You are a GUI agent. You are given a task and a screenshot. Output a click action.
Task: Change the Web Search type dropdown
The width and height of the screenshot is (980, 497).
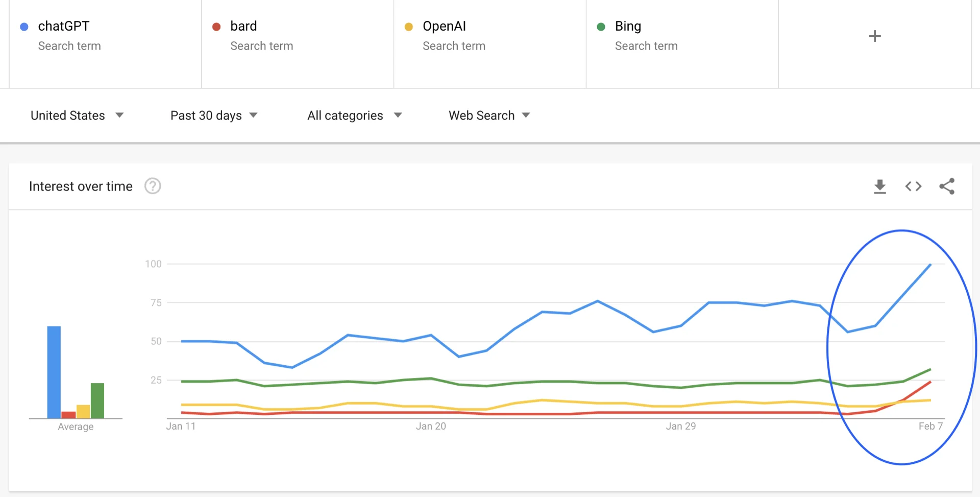click(x=489, y=115)
